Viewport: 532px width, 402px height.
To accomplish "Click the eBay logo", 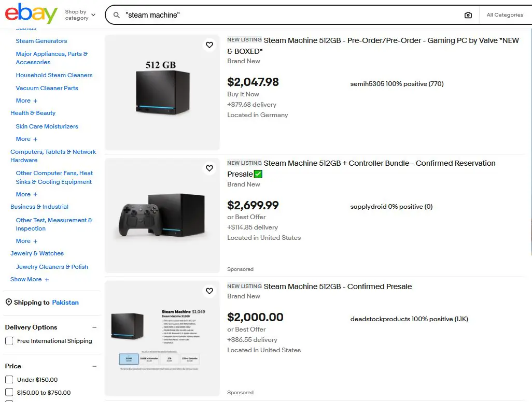I will [31, 13].
